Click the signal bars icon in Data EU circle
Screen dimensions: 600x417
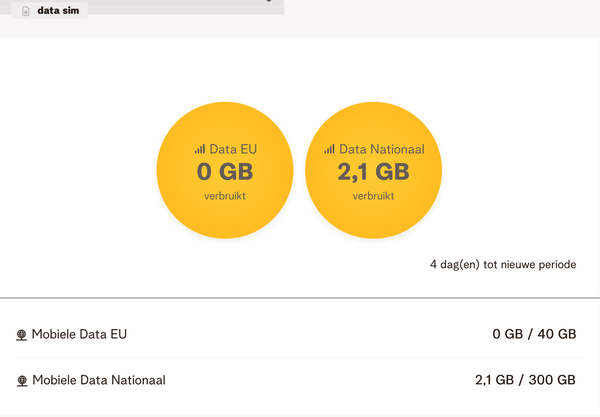200,149
